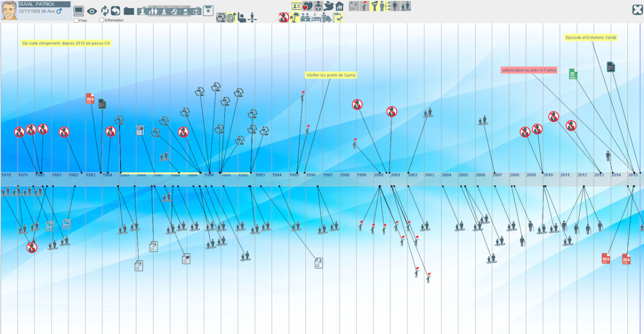Click the house with family icon
This screenshot has height=334, width=644.
tap(339, 6)
